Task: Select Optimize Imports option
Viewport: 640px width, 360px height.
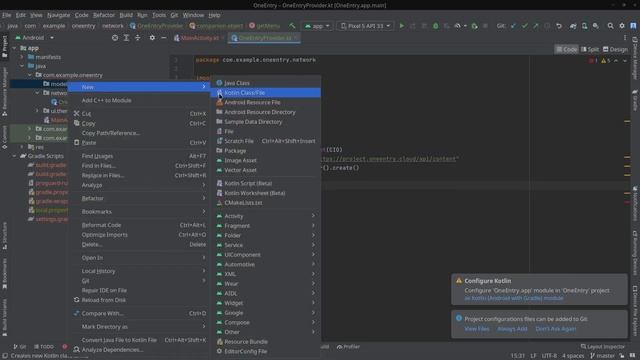Action: click(x=139, y=235)
